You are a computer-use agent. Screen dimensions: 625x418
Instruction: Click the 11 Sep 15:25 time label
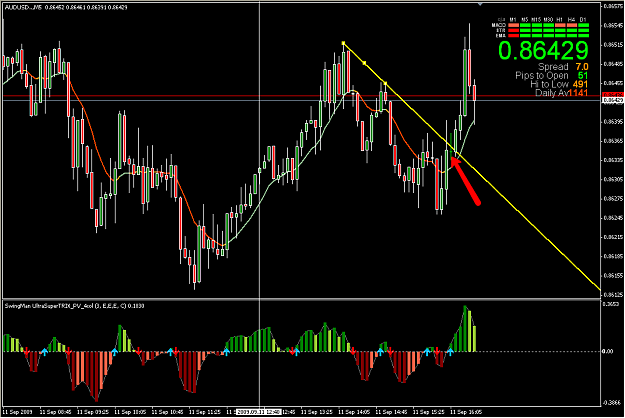(429, 412)
